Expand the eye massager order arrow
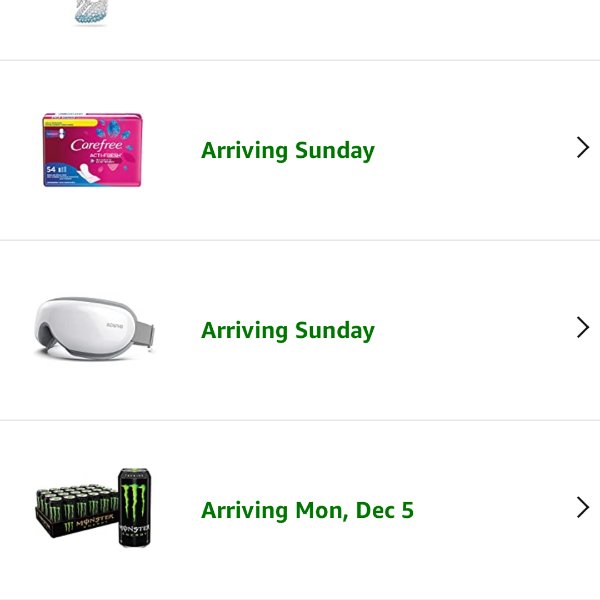 [x=583, y=328]
